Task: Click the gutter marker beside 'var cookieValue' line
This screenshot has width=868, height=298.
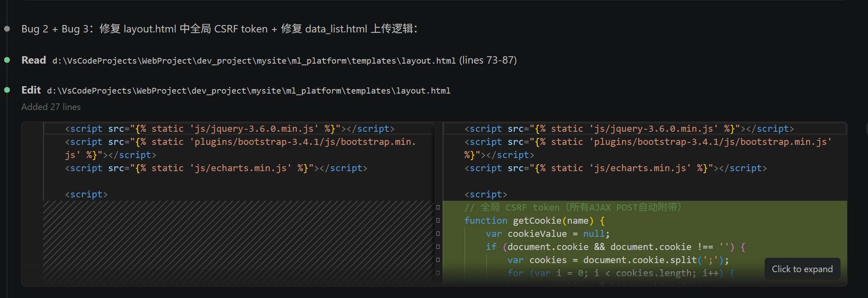Action: point(438,234)
